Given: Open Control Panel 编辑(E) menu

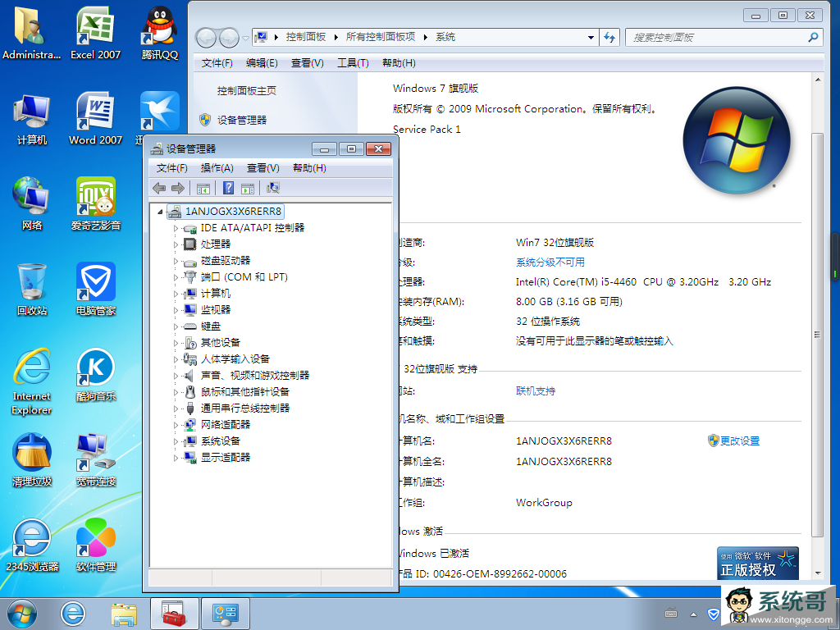Looking at the screenshot, I should point(262,63).
